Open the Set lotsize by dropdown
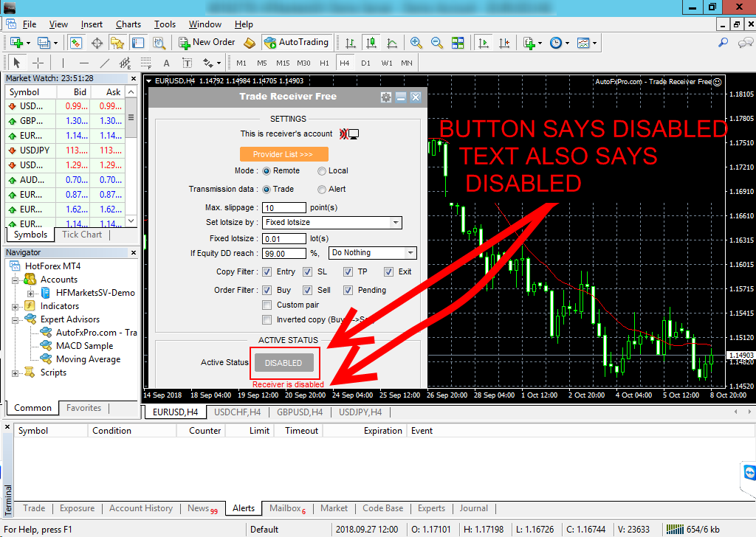Screen dimensions: 756x537 (x=332, y=223)
